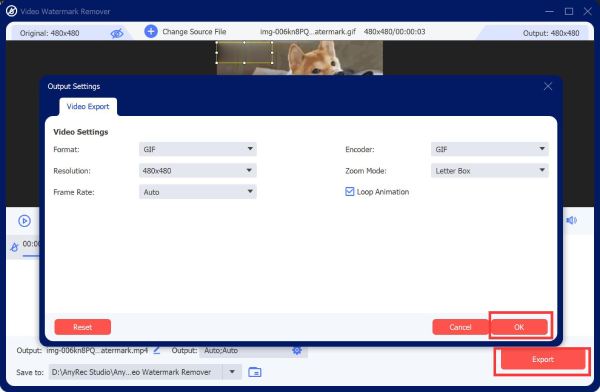600x392 pixels.
Task: Click the 480x480/00:00:03 info text
Action: pos(395,32)
